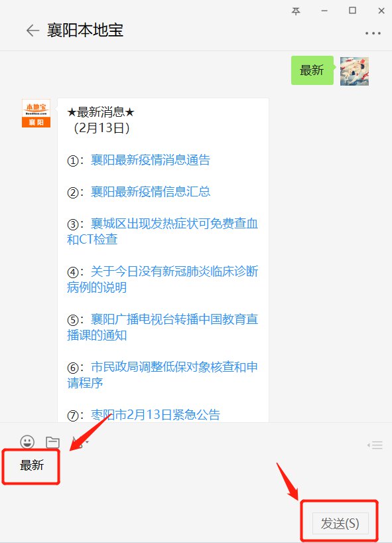Click the green 最新 sent message bubble

point(312,70)
